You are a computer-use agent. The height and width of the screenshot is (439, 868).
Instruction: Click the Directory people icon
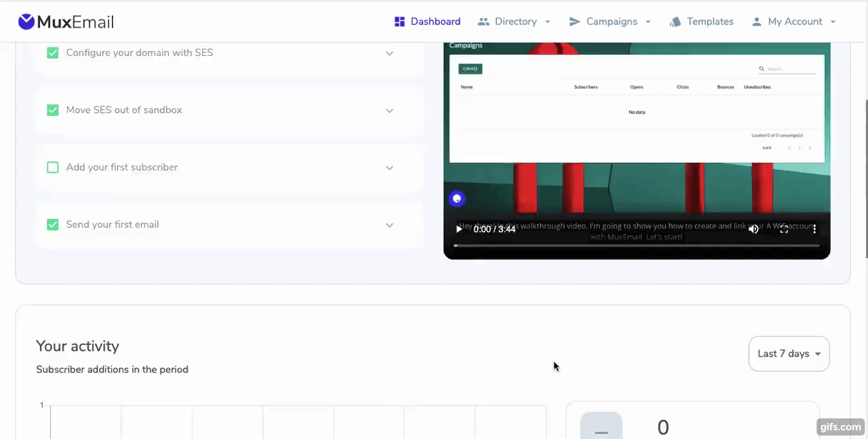484,22
